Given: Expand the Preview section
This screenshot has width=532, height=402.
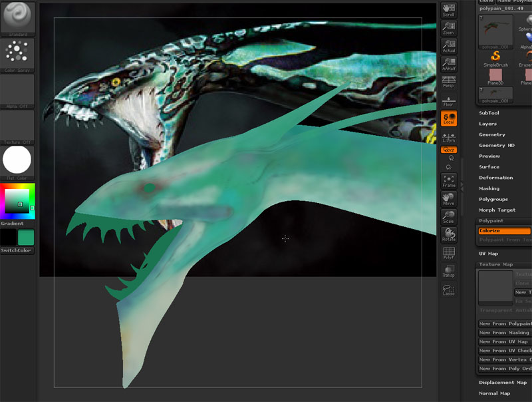Looking at the screenshot, I should click(x=489, y=156).
